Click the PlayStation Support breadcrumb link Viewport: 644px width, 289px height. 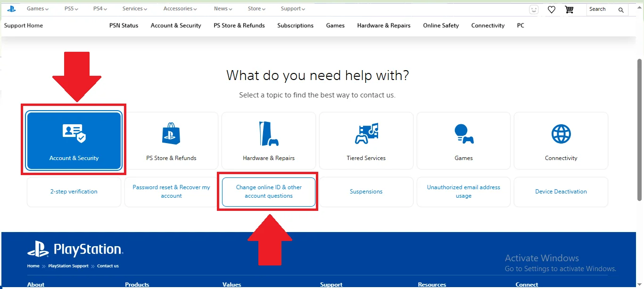click(x=68, y=266)
